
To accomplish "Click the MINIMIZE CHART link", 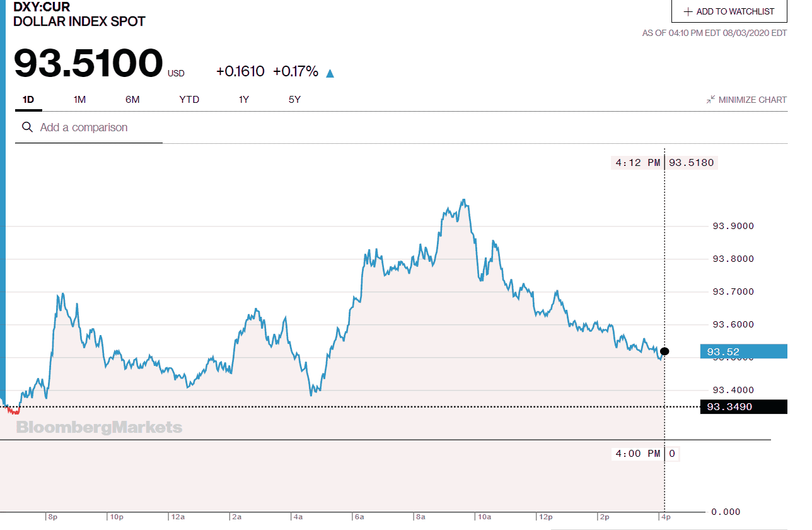I will pos(752,99).
